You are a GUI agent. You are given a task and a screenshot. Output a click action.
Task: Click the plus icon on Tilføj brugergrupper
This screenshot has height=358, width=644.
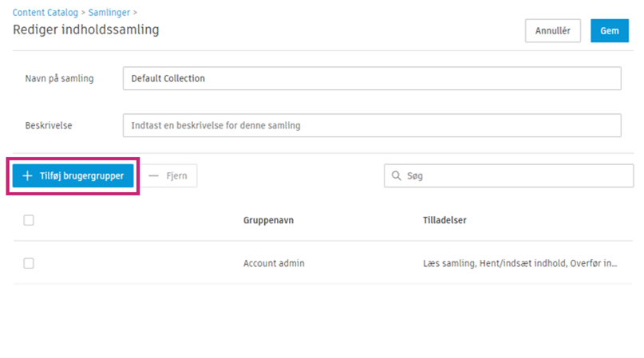(27, 176)
